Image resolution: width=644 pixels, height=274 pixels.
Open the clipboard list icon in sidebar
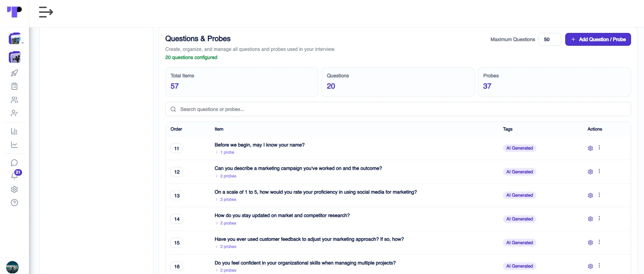pos(14,86)
